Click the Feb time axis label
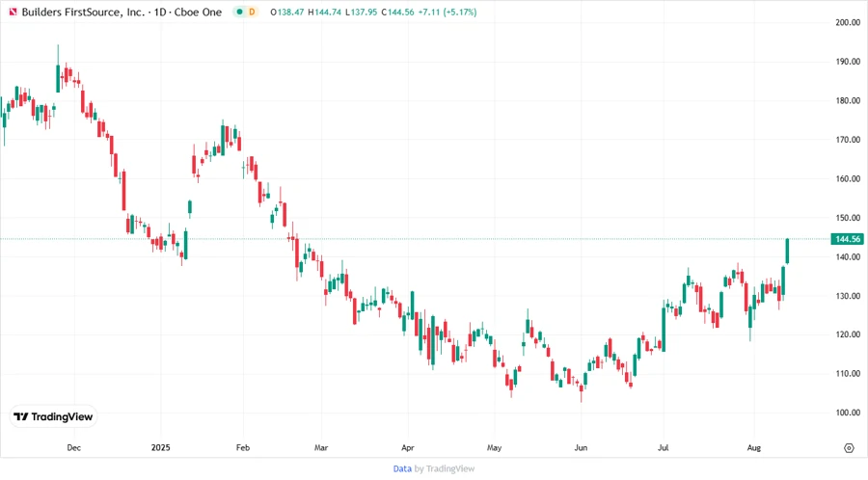The width and height of the screenshot is (868, 480). [242, 447]
